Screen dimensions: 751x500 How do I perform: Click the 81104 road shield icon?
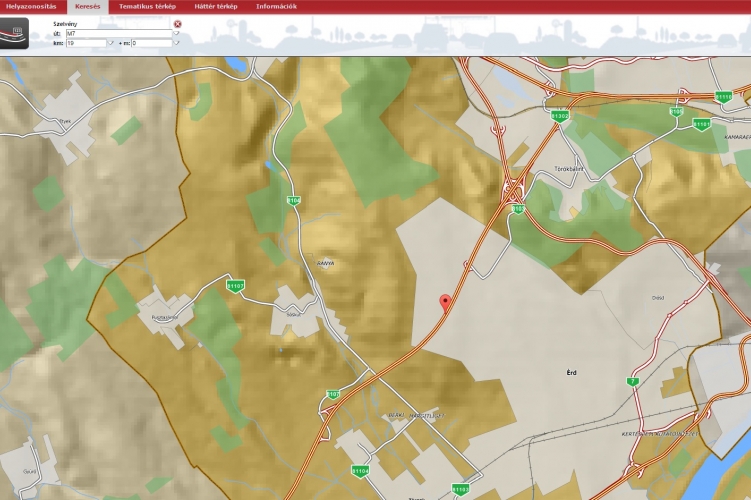[360, 470]
